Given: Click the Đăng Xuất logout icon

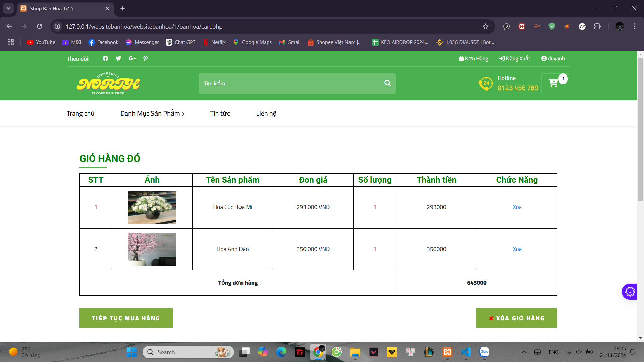Looking at the screenshot, I should [x=502, y=58].
